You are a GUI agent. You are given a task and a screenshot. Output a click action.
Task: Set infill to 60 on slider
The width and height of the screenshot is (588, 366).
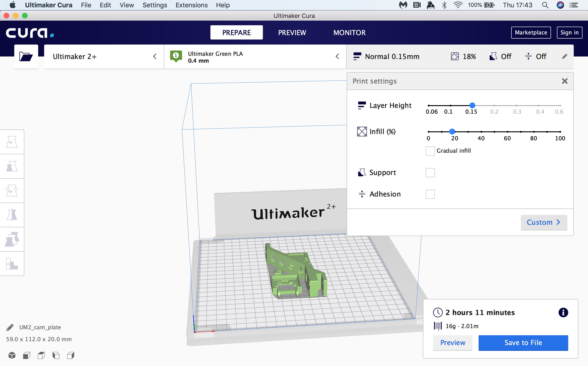point(507,132)
